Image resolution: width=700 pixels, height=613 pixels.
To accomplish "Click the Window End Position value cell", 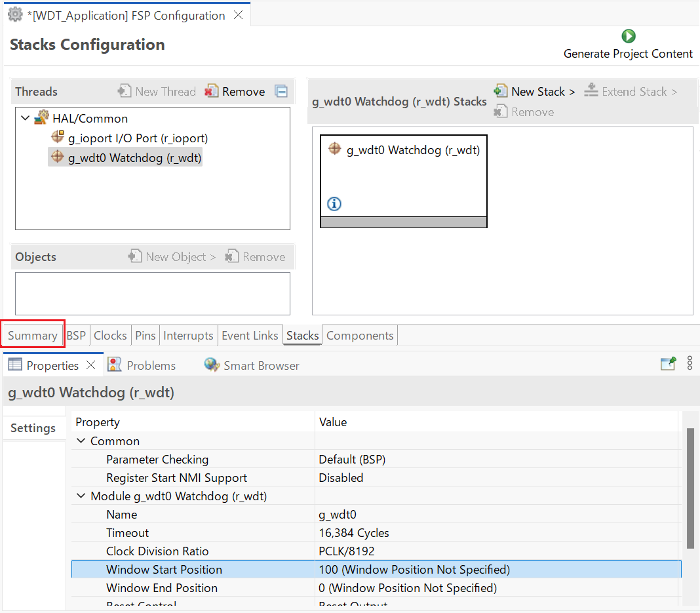I will tap(497, 587).
